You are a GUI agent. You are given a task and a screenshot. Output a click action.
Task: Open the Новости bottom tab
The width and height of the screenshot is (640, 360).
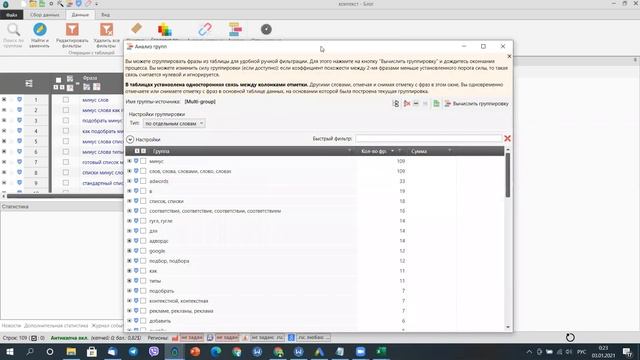pyautogui.click(x=11, y=326)
